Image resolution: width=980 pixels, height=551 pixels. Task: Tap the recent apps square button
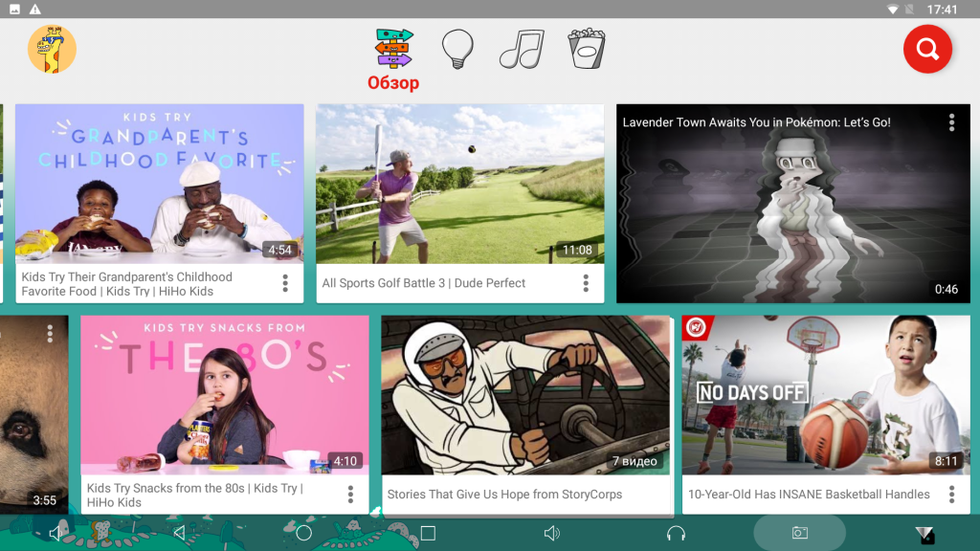point(428,533)
